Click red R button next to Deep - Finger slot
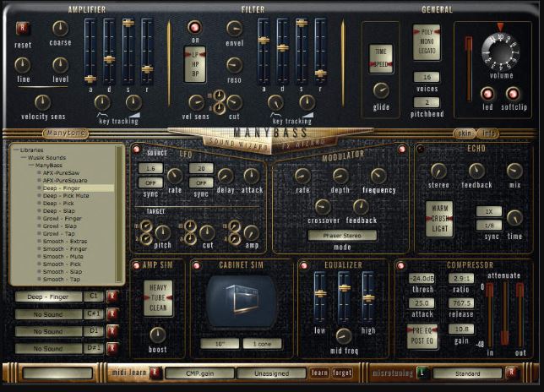 112,297
